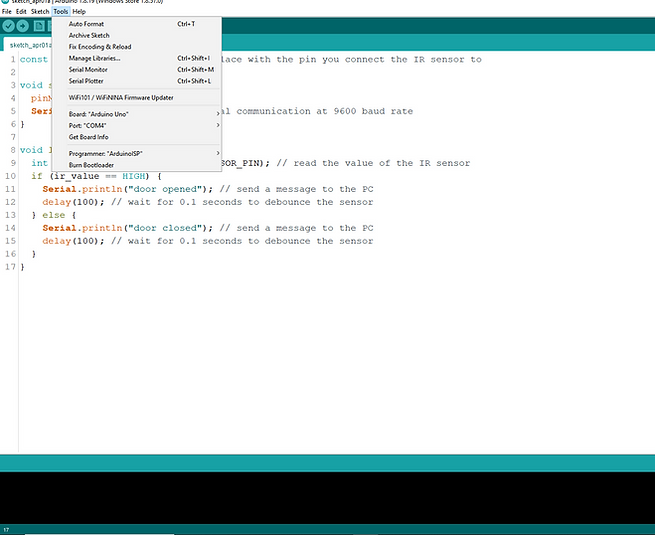655x535 pixels.
Task: Click the Upload arrow icon
Action: (23, 26)
